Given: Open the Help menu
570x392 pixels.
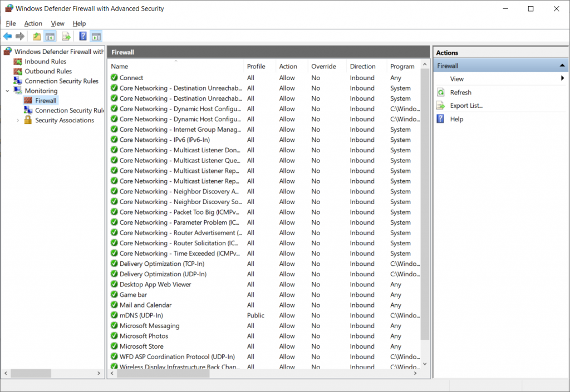Looking at the screenshot, I should [79, 23].
